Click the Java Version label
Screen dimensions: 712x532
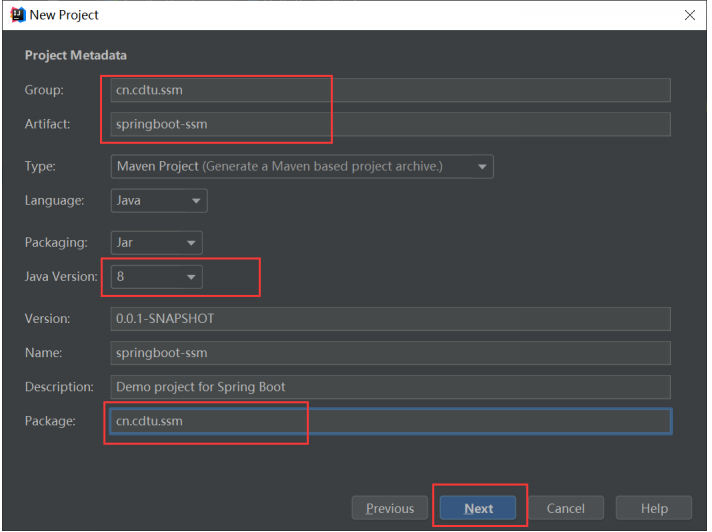click(62, 276)
